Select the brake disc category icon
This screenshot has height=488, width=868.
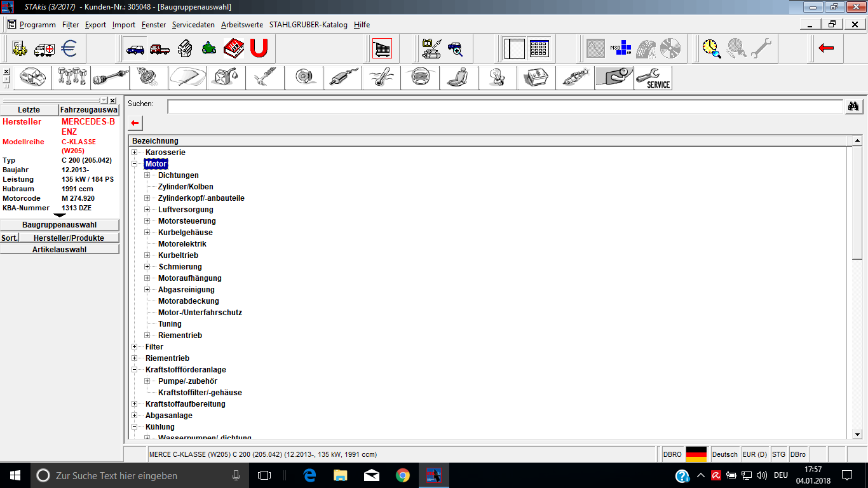[x=304, y=78]
